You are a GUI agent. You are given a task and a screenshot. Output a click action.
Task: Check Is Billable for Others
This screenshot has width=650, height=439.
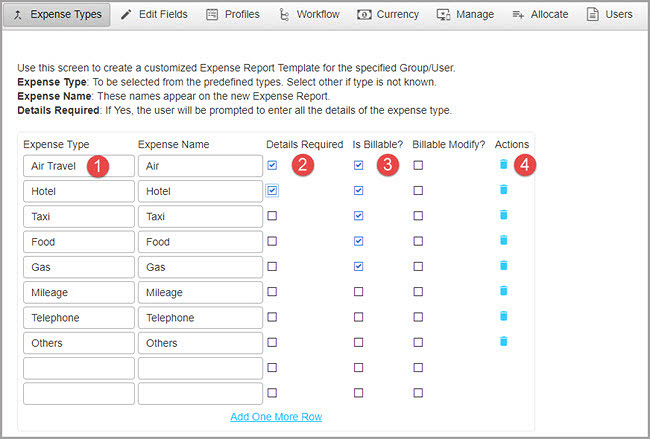pos(359,342)
